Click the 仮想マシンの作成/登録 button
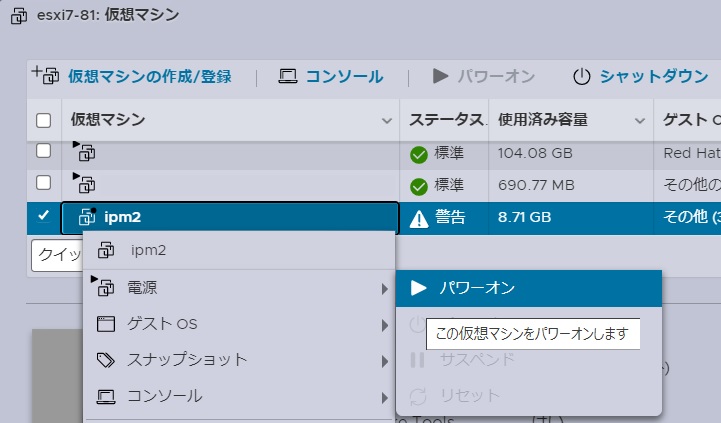The height and width of the screenshot is (423, 721). tap(149, 76)
